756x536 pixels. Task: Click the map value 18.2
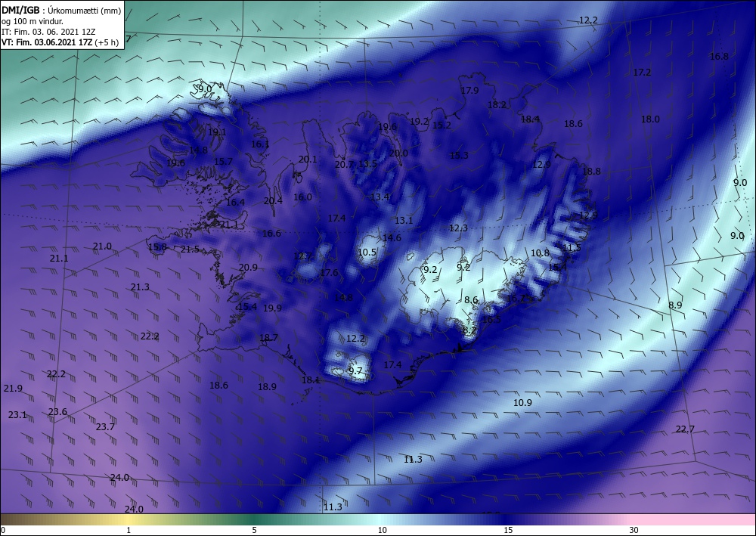point(497,104)
